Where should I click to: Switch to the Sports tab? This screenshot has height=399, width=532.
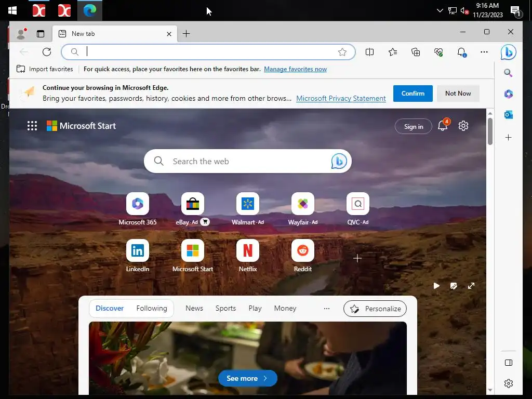coord(225,309)
